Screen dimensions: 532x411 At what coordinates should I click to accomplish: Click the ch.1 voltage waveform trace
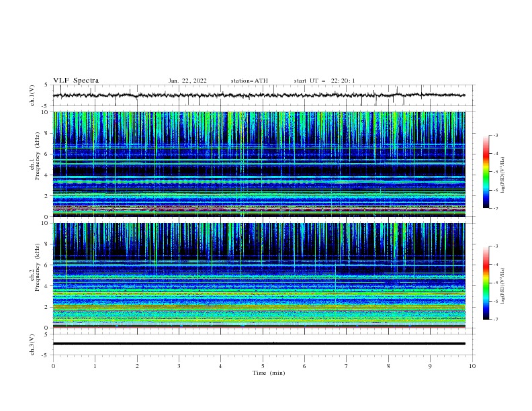point(259,95)
